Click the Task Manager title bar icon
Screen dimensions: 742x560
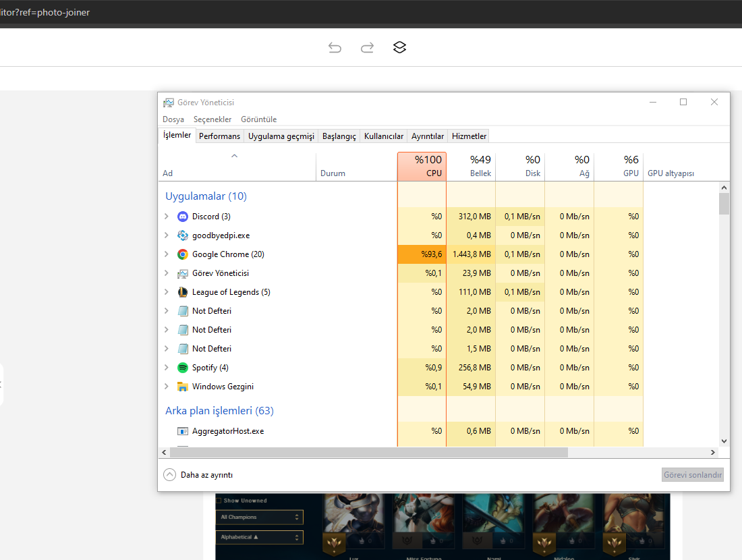tap(169, 103)
